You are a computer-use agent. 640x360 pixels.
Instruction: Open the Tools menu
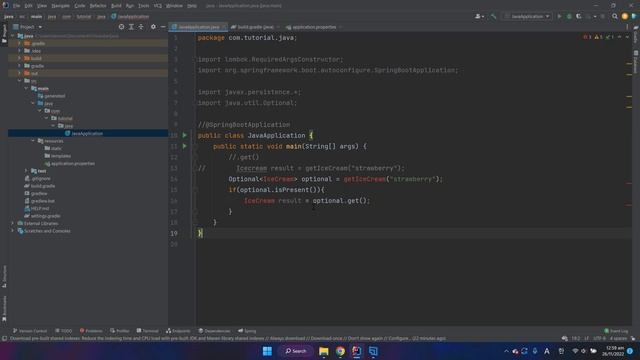click(x=144, y=6)
